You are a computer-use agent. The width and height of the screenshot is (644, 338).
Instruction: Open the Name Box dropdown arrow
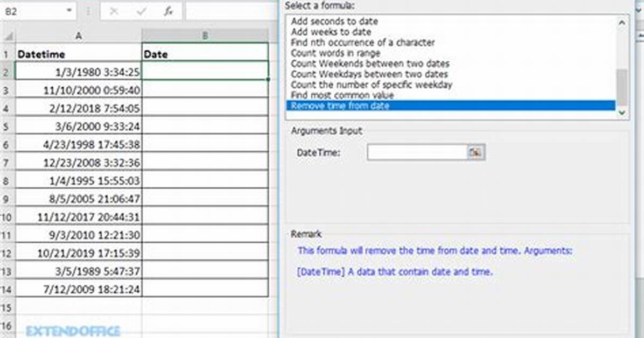pos(69,11)
